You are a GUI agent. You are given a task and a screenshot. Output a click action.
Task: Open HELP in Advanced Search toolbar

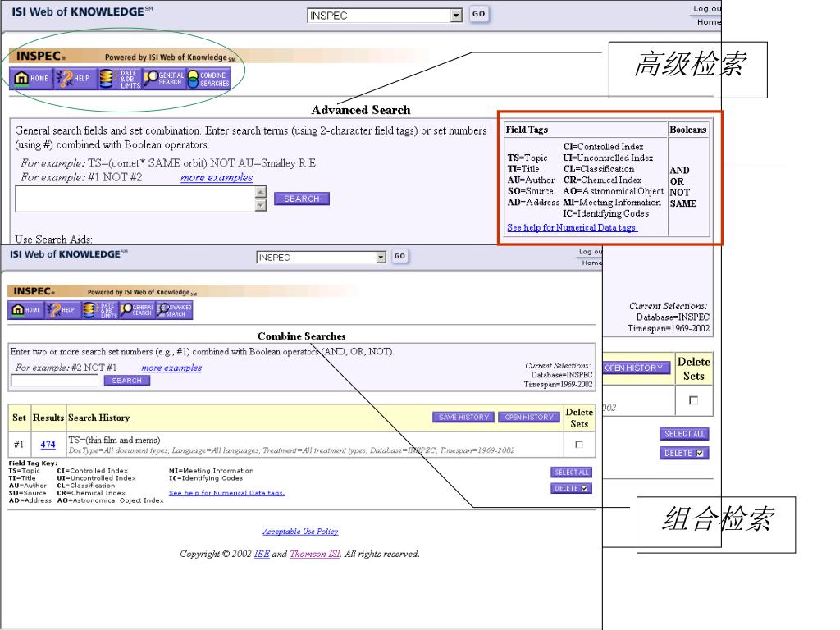coord(75,78)
